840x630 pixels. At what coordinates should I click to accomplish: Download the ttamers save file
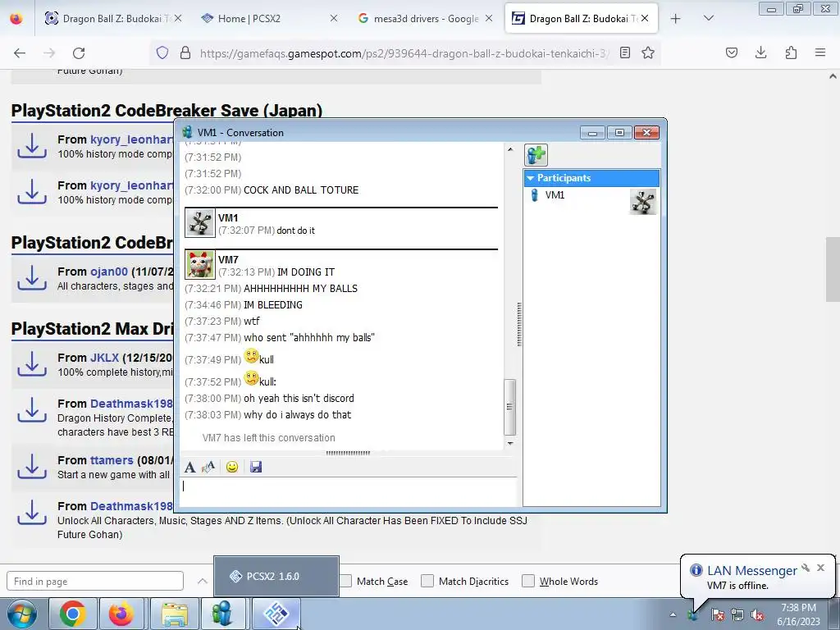point(32,467)
